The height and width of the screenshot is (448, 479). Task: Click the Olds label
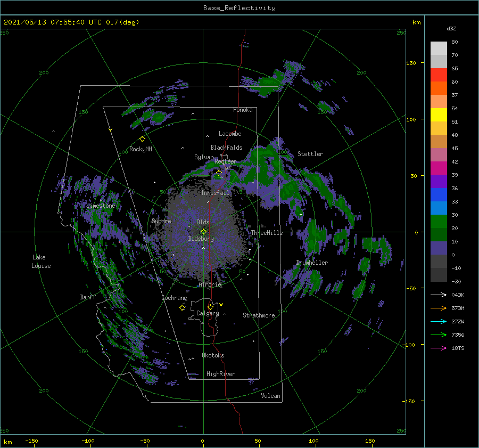coord(203,222)
